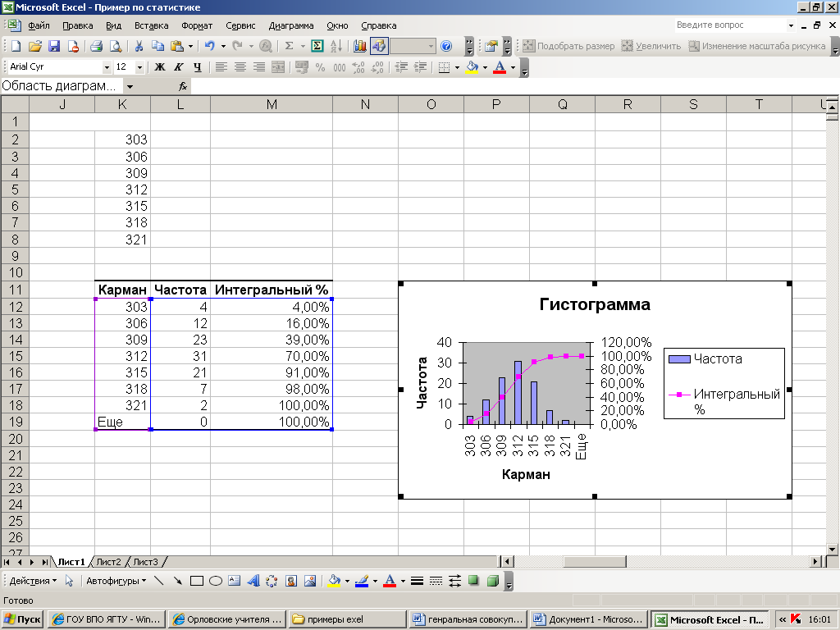Select the Line drawing tool
Image resolution: width=840 pixels, height=630 pixels.
[158, 581]
